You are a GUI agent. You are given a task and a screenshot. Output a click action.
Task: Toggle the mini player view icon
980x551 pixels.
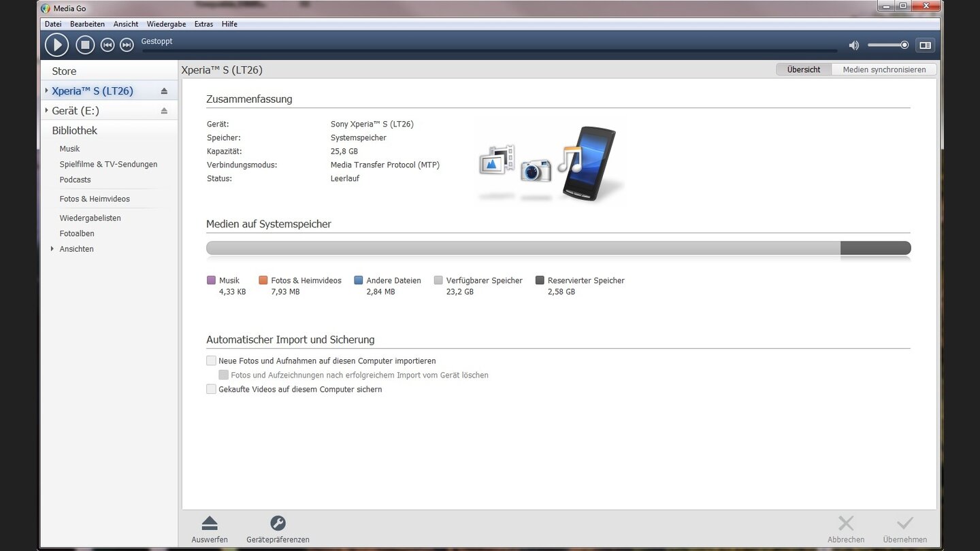coord(925,46)
